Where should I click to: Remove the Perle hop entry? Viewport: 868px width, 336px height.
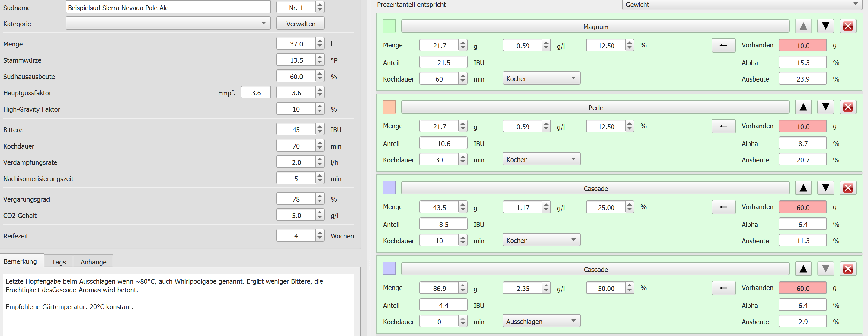[847, 107]
